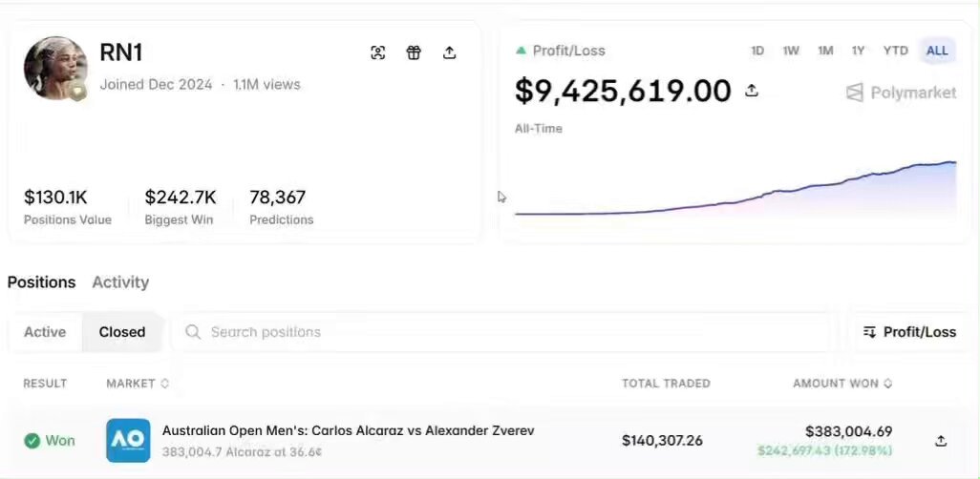Viewport: 980px width, 479px height.
Task: Select the 1Y time range
Action: 858,52
